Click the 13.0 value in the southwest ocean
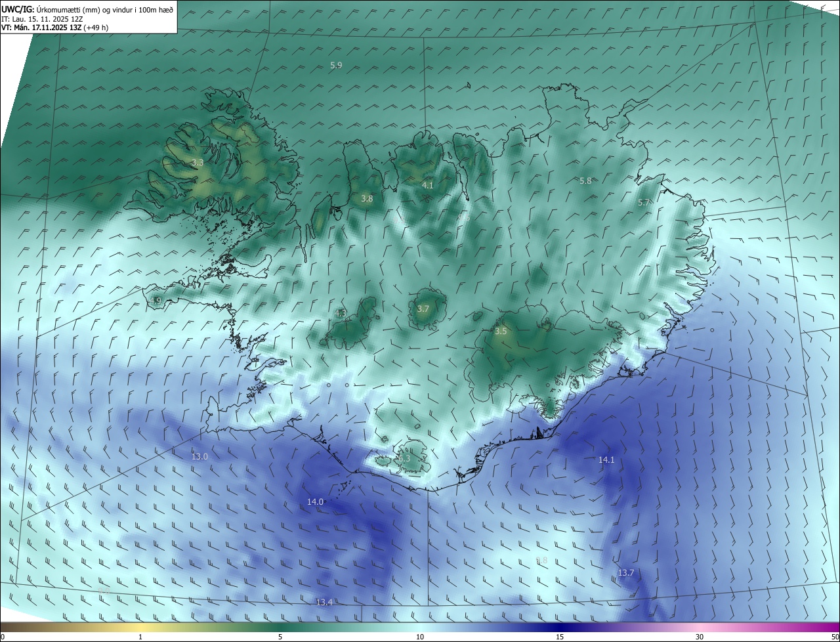Image resolution: width=840 pixels, height=642 pixels. point(199,456)
